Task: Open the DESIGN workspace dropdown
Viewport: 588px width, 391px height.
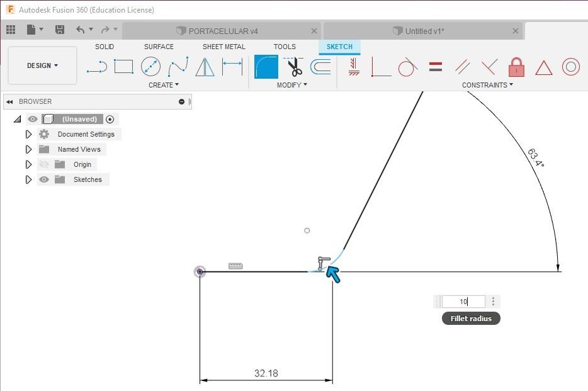Action: (42, 65)
